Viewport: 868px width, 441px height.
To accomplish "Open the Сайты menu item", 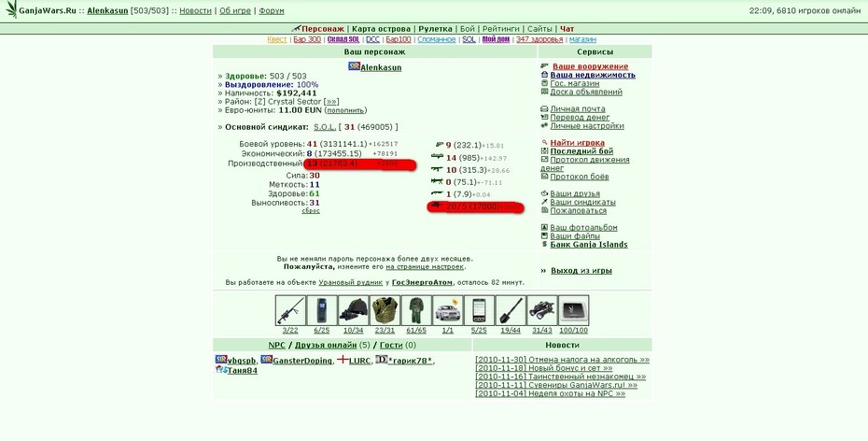I will click(x=539, y=29).
